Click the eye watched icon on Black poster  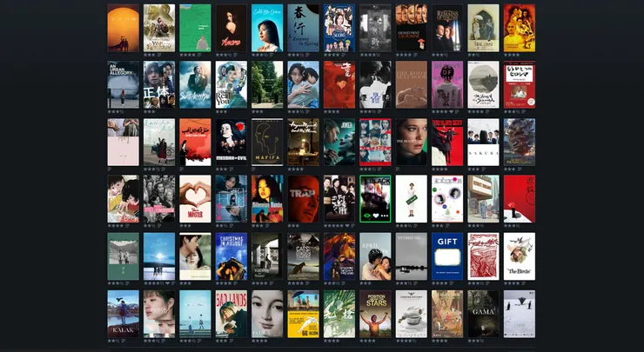366,216
